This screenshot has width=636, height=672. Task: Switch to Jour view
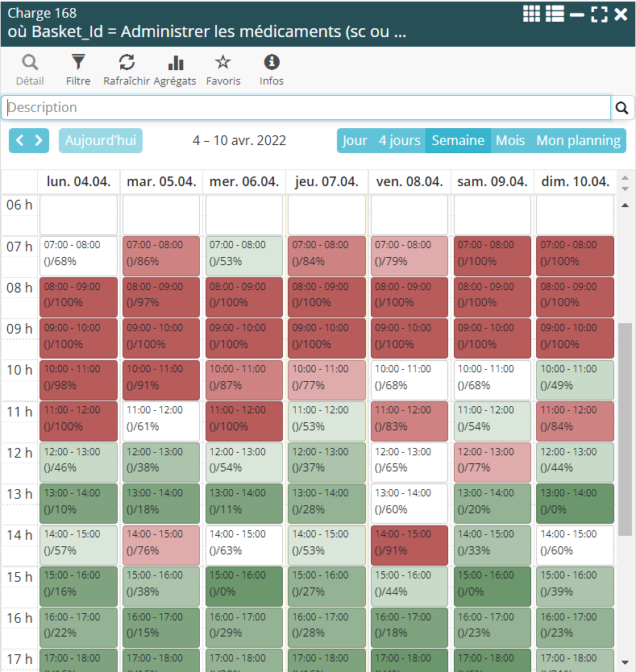(355, 140)
